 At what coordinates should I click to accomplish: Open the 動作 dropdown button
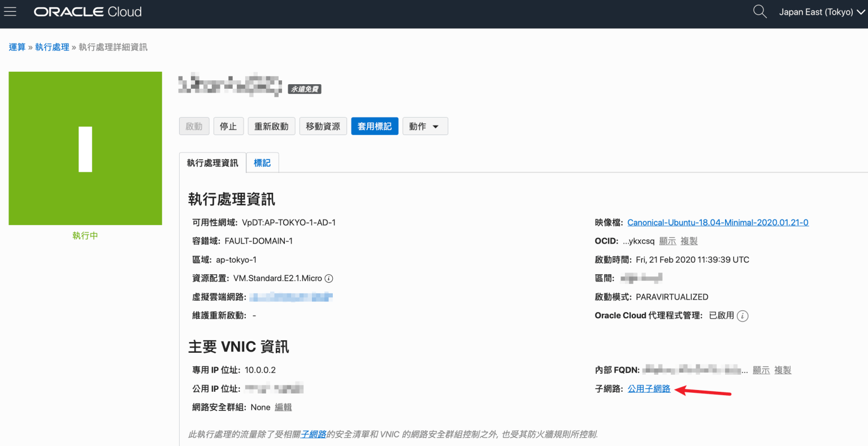[x=425, y=127]
